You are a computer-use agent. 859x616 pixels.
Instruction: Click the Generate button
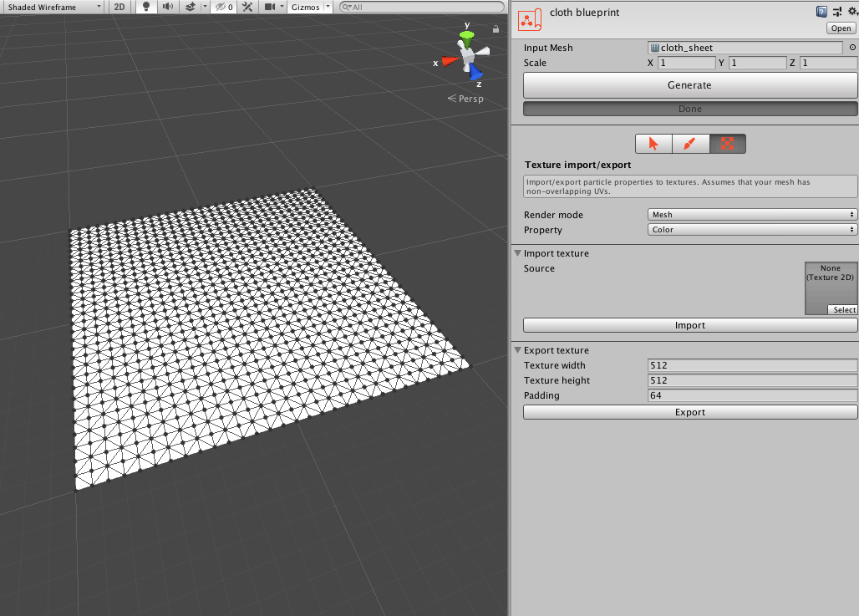(x=690, y=85)
